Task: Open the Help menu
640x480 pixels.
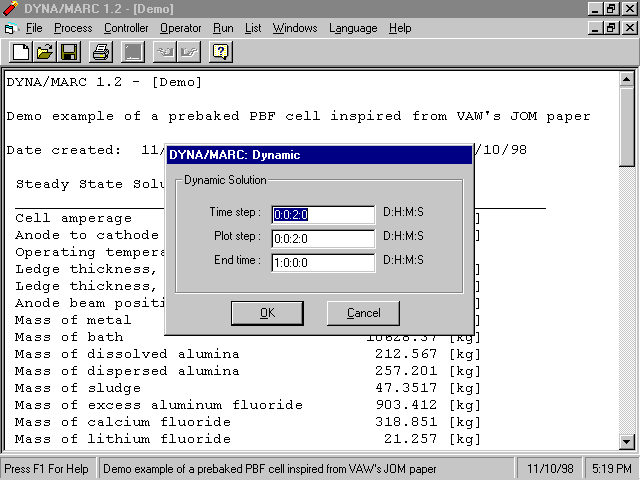Action: [x=400, y=28]
